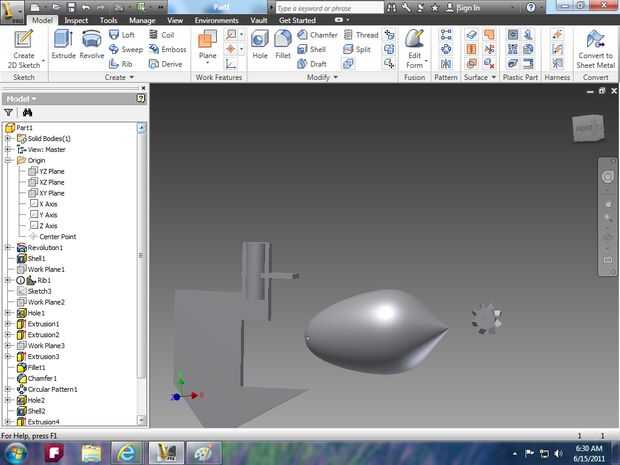Select XY Plane in the browser

click(47, 193)
